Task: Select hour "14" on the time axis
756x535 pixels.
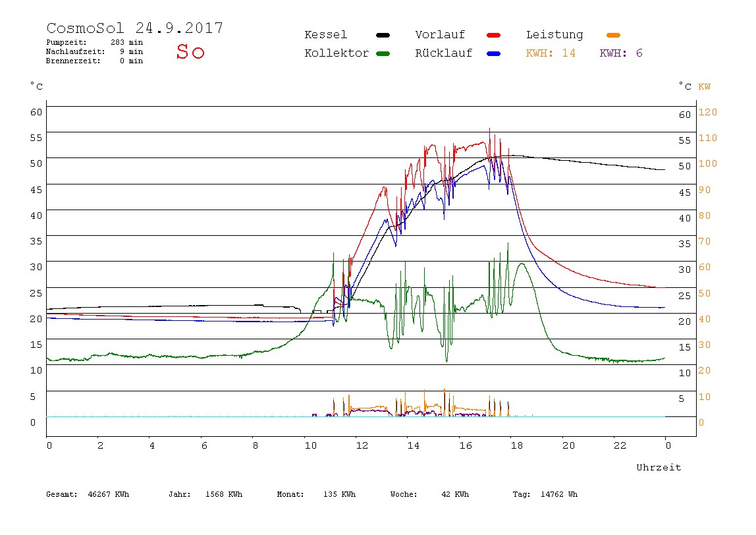Action: click(413, 445)
